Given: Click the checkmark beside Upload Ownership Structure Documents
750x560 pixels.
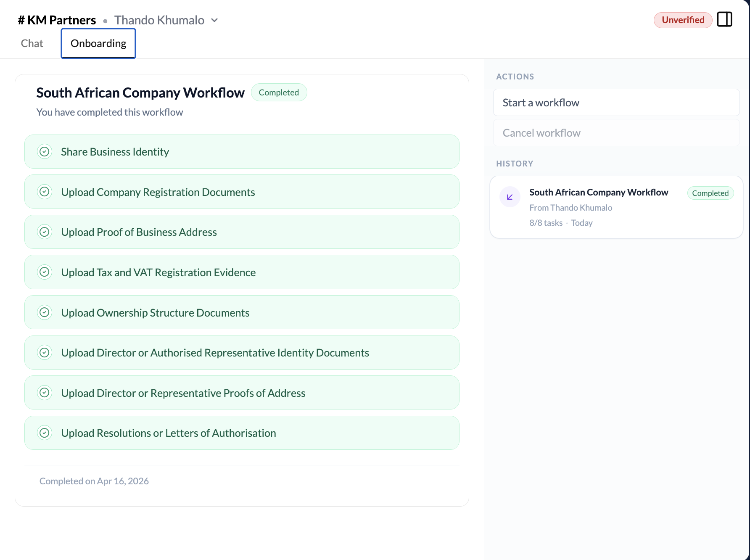Looking at the screenshot, I should 45,312.
